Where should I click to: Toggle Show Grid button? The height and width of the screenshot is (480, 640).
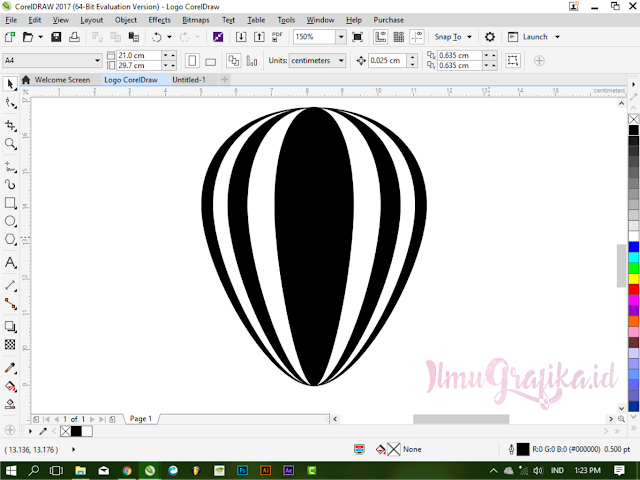399,37
